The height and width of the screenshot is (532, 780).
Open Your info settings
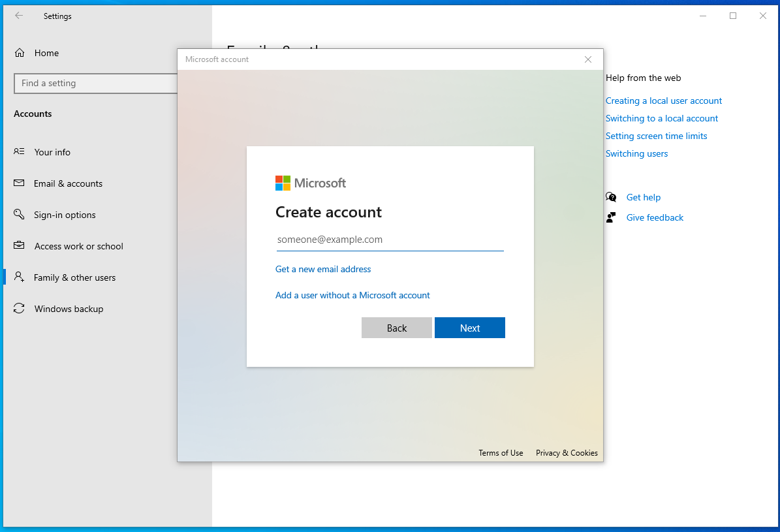(x=52, y=152)
